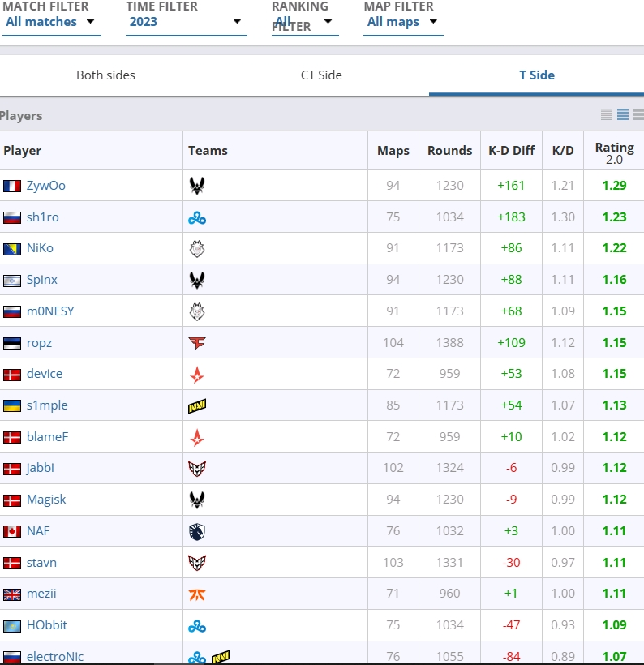Switch to the compact table density view
The height and width of the screenshot is (665, 644).
[x=607, y=114]
